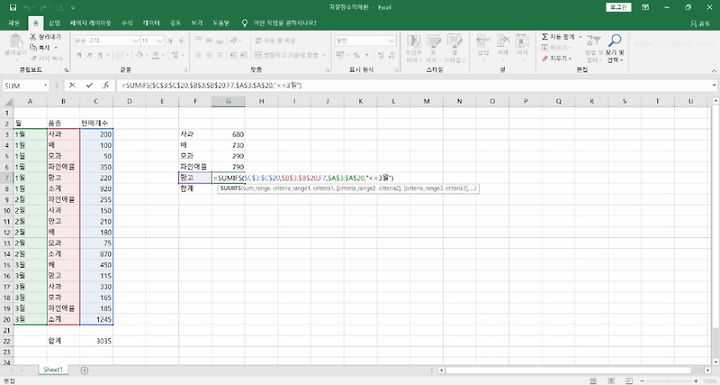The height and width of the screenshot is (385, 720).
Task: Click Sort & Filter funnel icon
Action: [x=593, y=40]
